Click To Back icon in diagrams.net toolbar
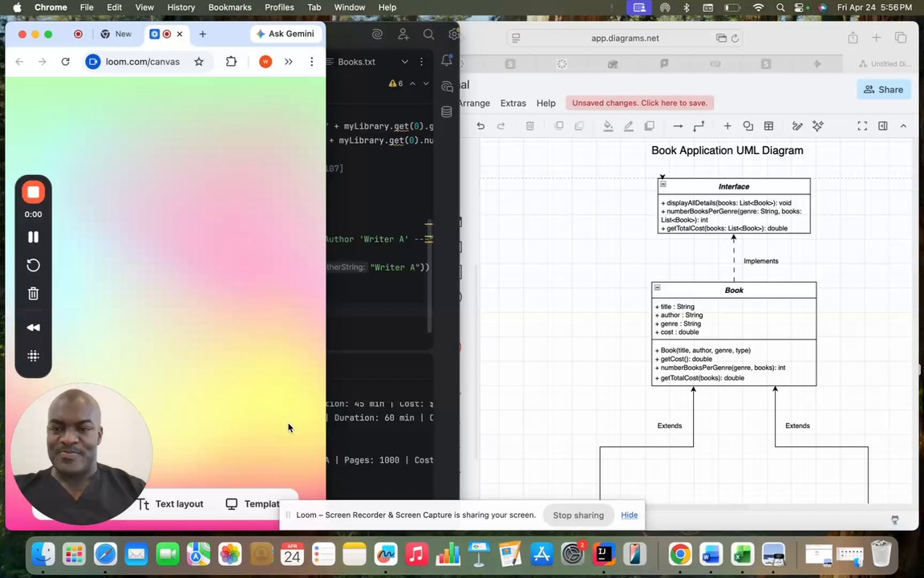The width and height of the screenshot is (924, 578). [x=579, y=125]
